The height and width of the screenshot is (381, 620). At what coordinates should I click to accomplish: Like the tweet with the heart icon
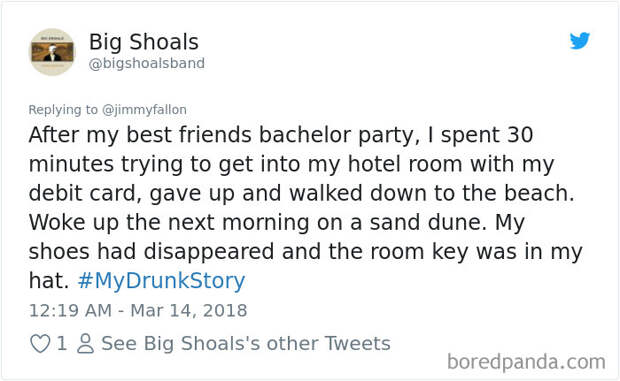(40, 343)
